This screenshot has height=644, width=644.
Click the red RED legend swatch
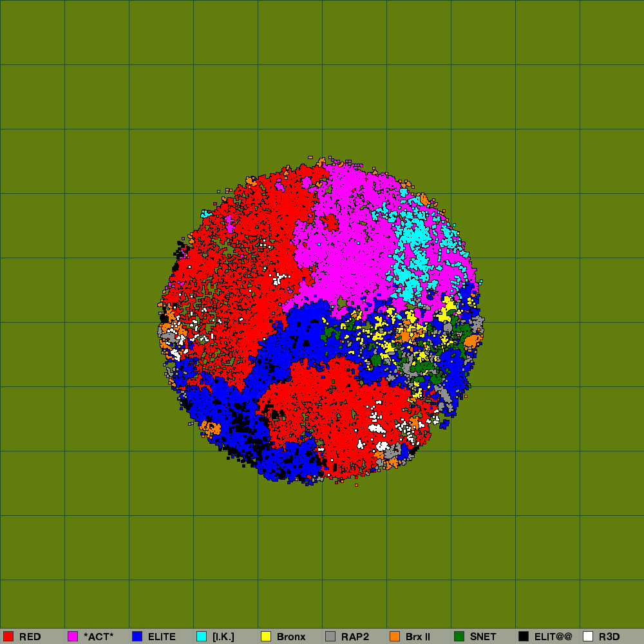[8, 636]
